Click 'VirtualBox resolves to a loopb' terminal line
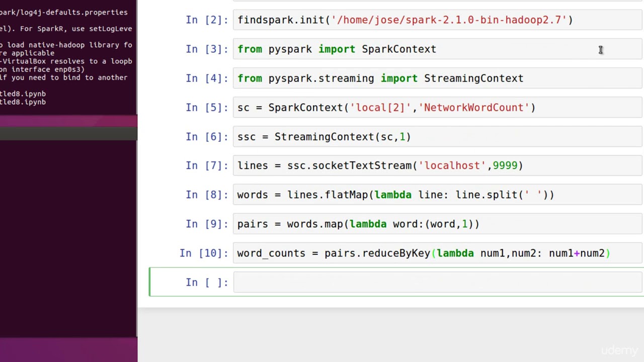This screenshot has height=362, width=644. click(x=66, y=61)
